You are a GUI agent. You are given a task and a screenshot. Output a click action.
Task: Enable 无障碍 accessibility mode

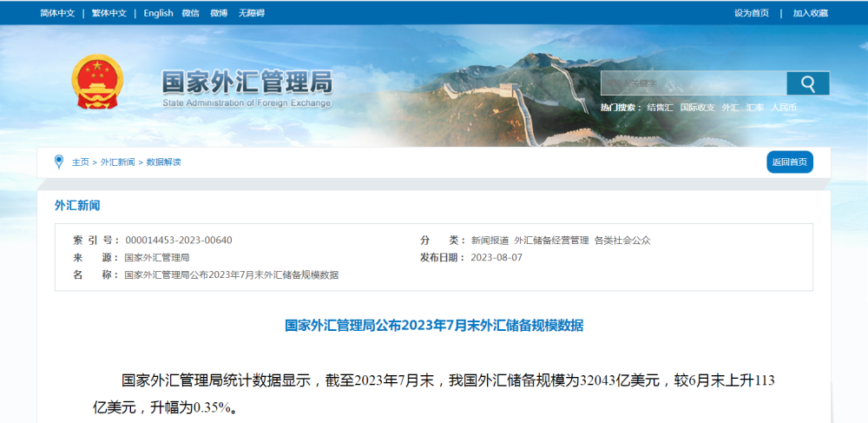250,13
